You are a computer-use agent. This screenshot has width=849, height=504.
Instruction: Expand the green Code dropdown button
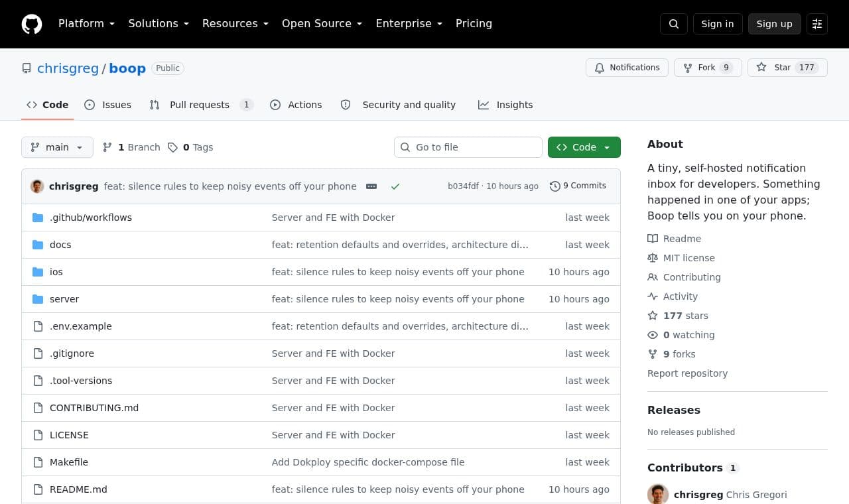[584, 147]
